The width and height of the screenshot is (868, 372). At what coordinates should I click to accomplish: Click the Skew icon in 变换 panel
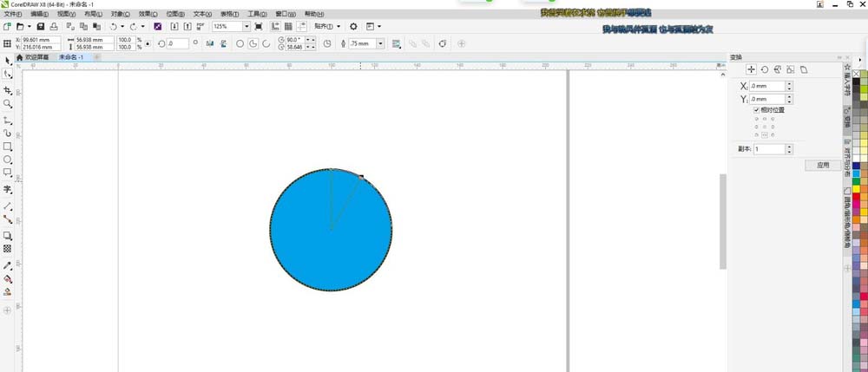[804, 69]
